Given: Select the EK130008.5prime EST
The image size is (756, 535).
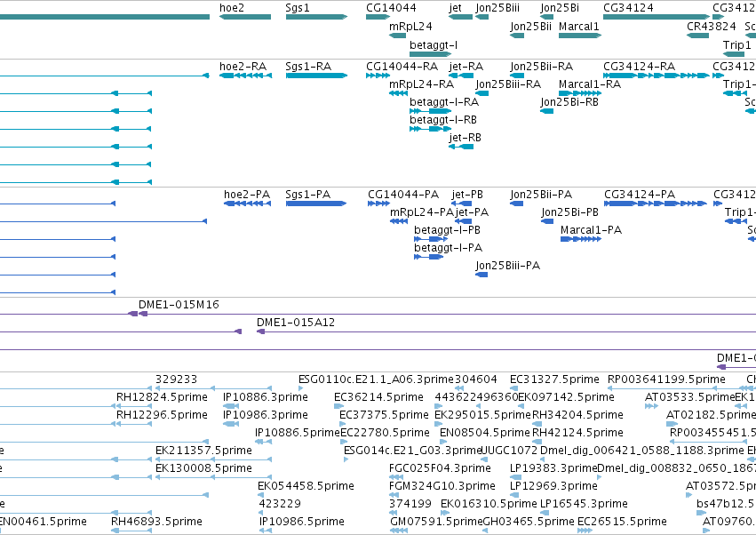Looking at the screenshot, I should point(213,477).
